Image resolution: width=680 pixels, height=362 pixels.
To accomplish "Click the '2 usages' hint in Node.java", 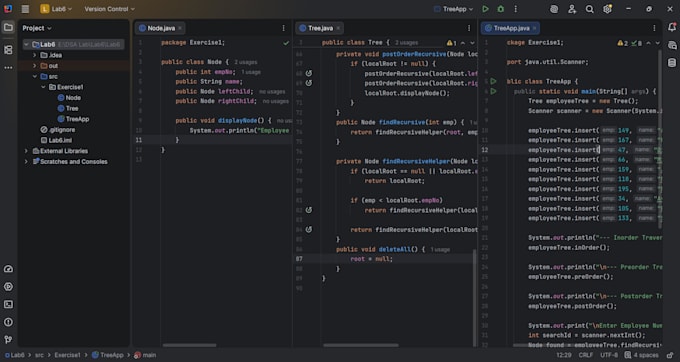I will point(245,62).
